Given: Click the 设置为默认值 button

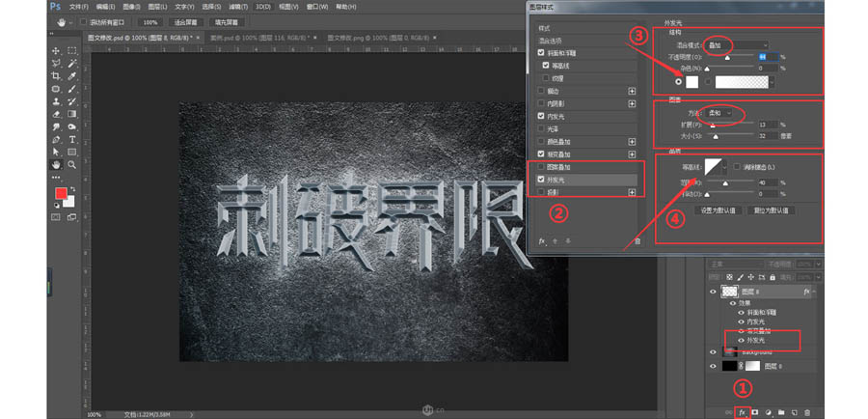Looking at the screenshot, I should [719, 209].
